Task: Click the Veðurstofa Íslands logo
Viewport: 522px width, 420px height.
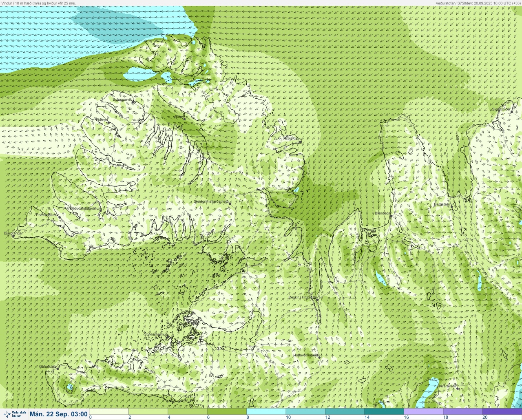Action: pos(14,414)
